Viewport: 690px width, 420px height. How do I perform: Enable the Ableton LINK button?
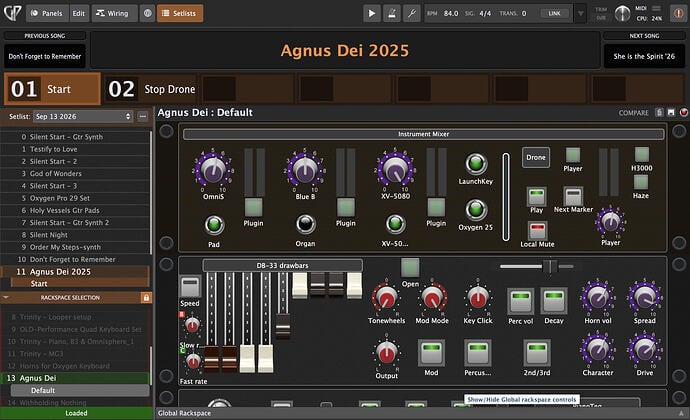tap(554, 13)
